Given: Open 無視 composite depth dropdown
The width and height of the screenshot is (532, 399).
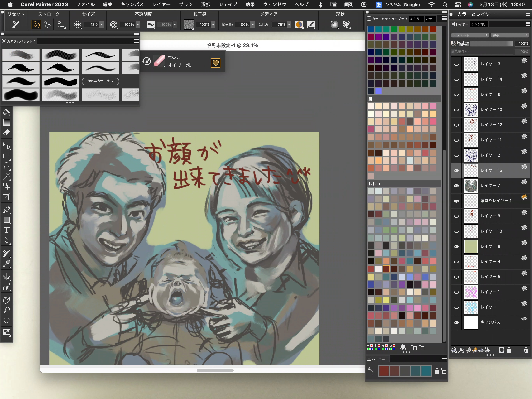Looking at the screenshot, I should 510,35.
